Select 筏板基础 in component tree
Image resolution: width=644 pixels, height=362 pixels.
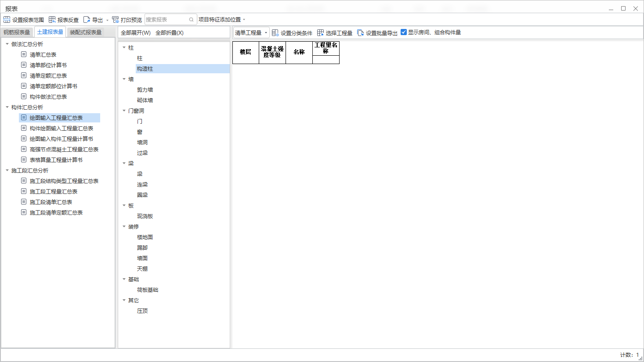pyautogui.click(x=148, y=290)
